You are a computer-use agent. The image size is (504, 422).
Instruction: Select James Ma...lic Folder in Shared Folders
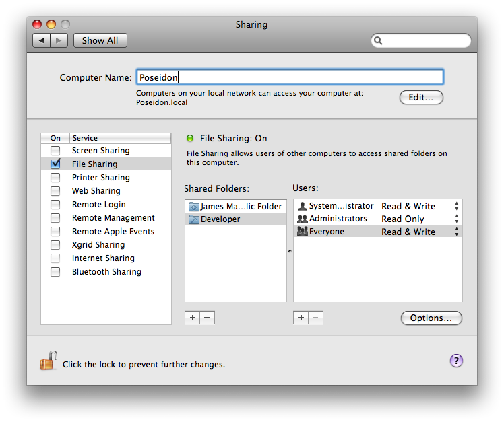point(236,206)
